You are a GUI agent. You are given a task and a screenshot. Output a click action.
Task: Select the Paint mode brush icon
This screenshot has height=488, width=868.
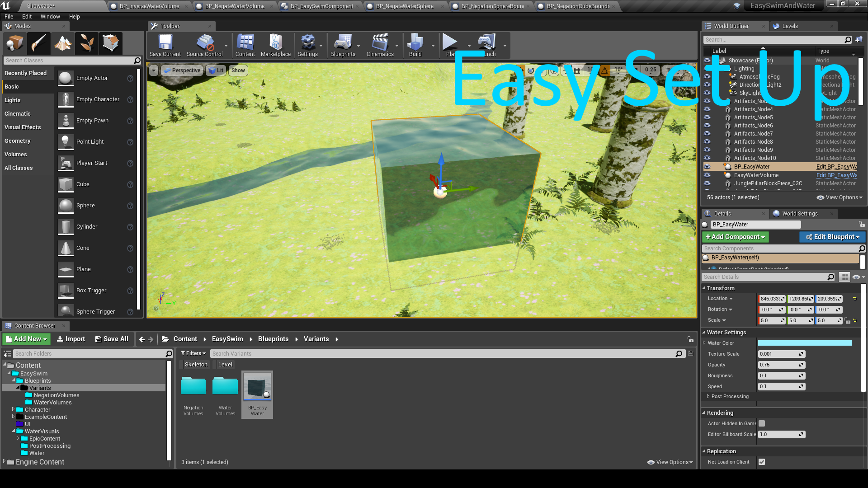(x=38, y=43)
